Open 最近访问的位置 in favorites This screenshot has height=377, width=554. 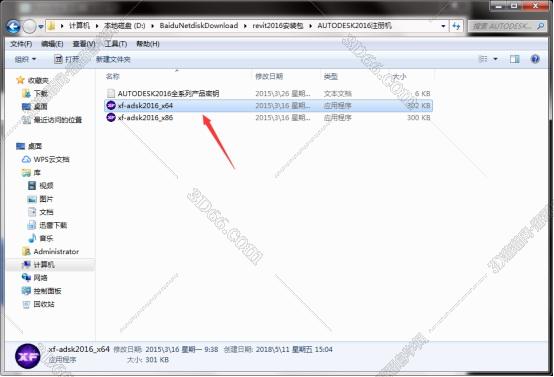[x=58, y=120]
